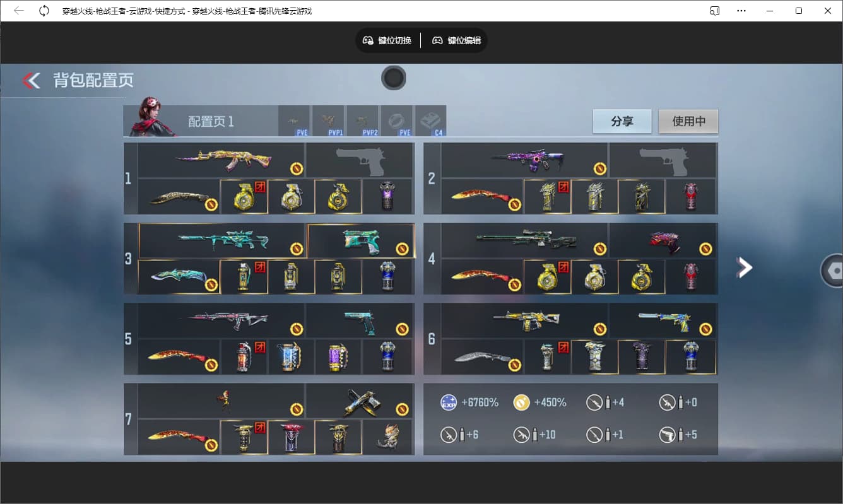Select the red pistol in loadout 4
The width and height of the screenshot is (843, 504).
(663, 240)
